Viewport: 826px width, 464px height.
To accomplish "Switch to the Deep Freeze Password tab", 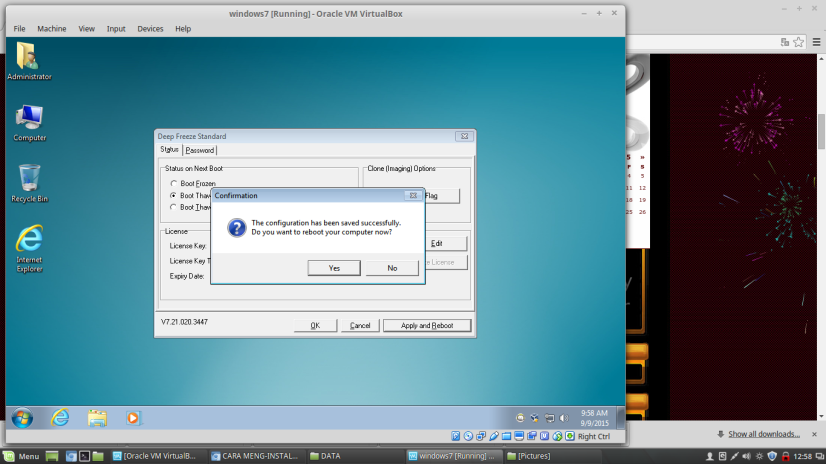I will point(200,150).
